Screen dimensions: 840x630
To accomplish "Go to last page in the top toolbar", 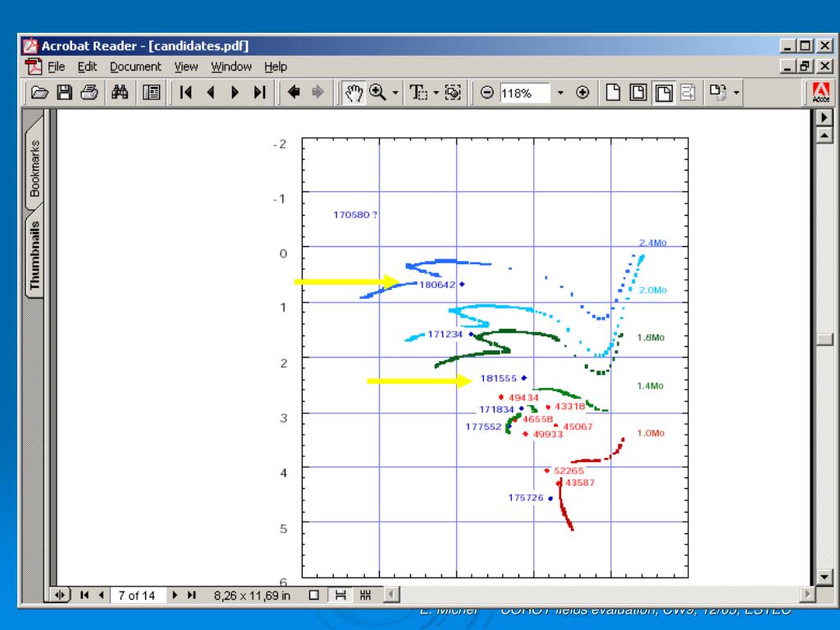I will pos(260,93).
